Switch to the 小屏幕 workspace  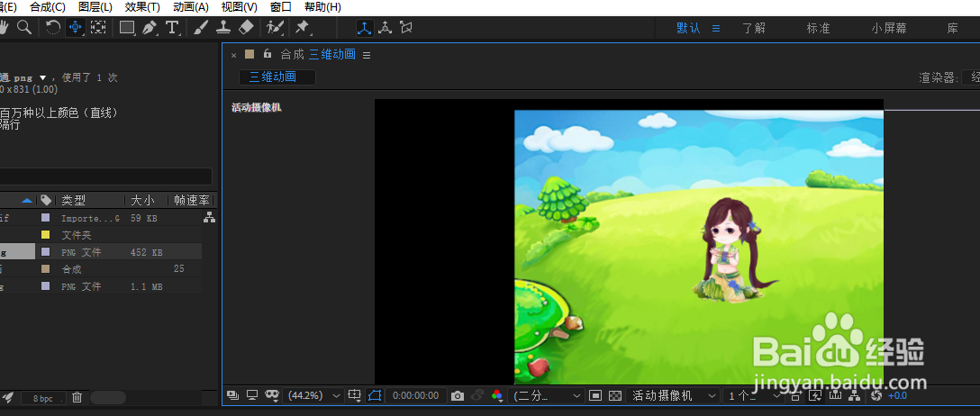coord(889,28)
